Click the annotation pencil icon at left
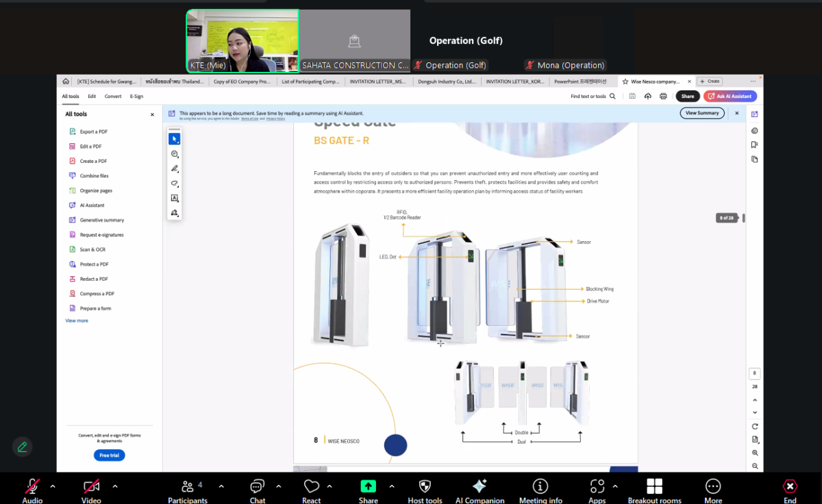Screen dimensions: 822x504 point(22,446)
